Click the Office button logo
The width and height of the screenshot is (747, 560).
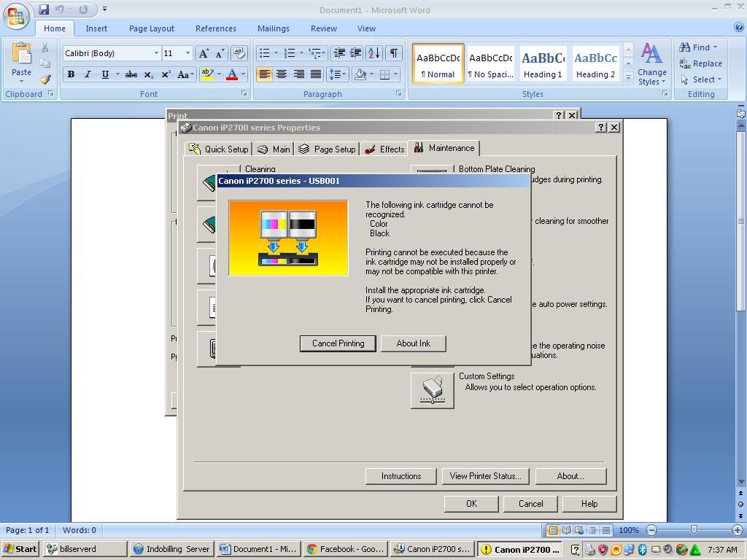coord(16,16)
